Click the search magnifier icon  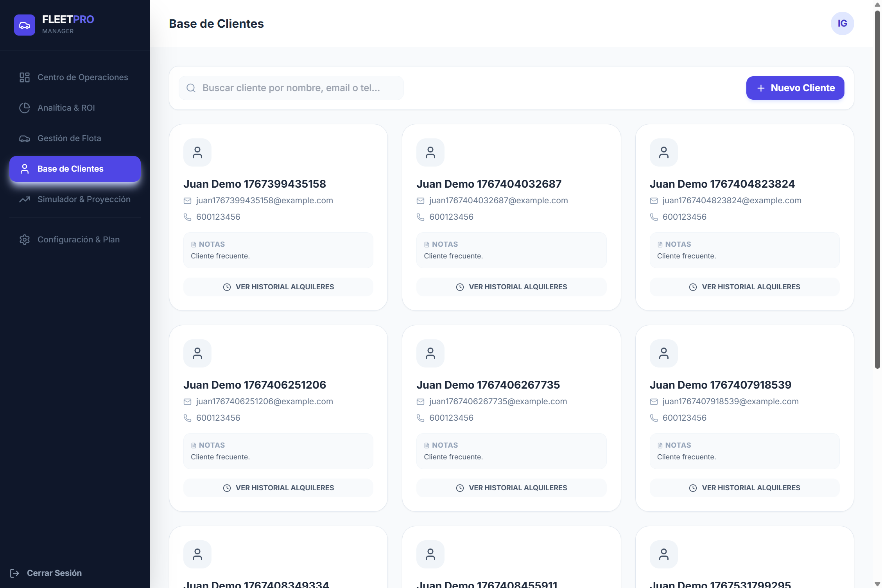tap(191, 88)
